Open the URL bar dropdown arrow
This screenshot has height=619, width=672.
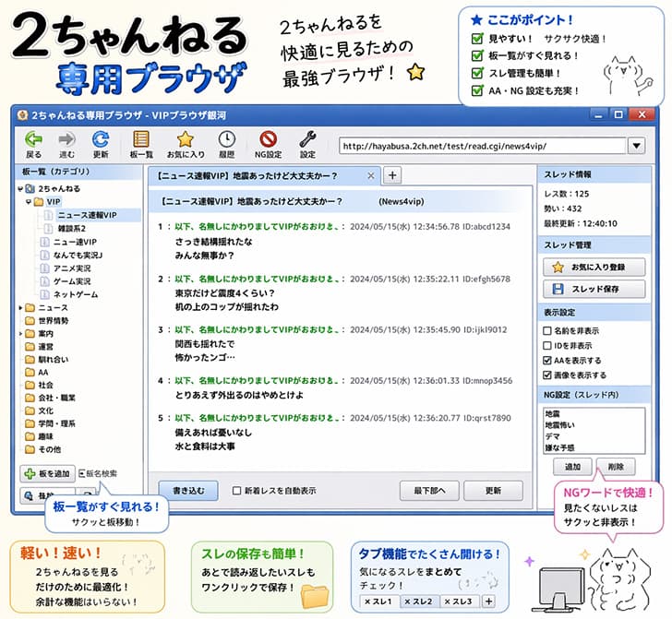point(637,146)
